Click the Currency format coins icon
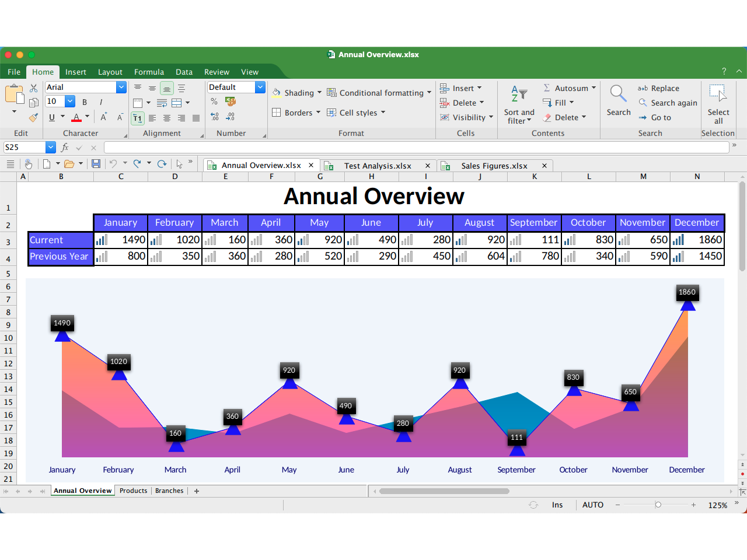The height and width of the screenshot is (560, 747). (231, 101)
